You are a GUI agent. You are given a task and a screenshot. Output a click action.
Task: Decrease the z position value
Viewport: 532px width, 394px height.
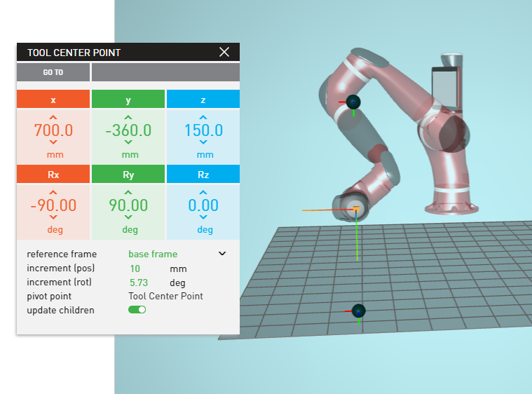(x=203, y=142)
